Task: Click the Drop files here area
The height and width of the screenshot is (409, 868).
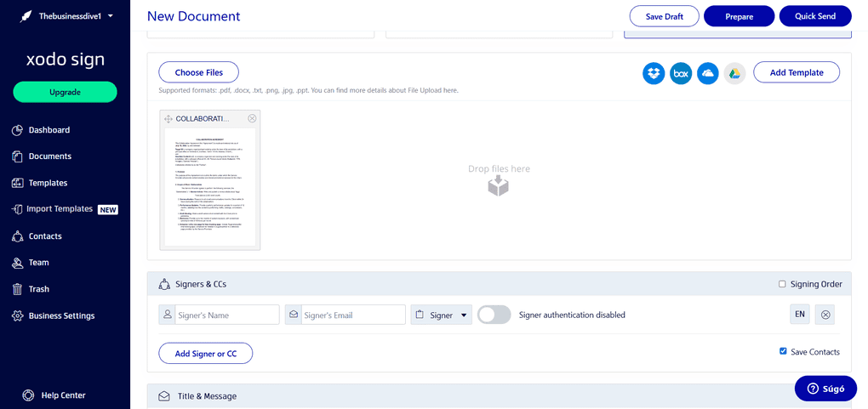Action: (x=499, y=179)
